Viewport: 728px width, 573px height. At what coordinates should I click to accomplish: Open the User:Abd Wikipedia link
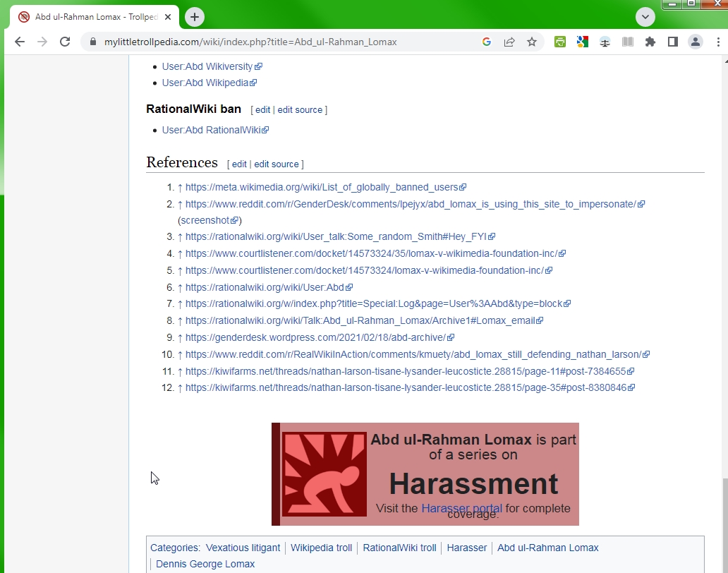(209, 83)
